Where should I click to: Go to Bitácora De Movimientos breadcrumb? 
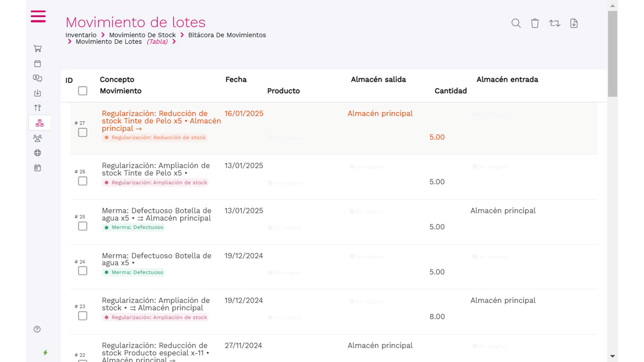[227, 35]
